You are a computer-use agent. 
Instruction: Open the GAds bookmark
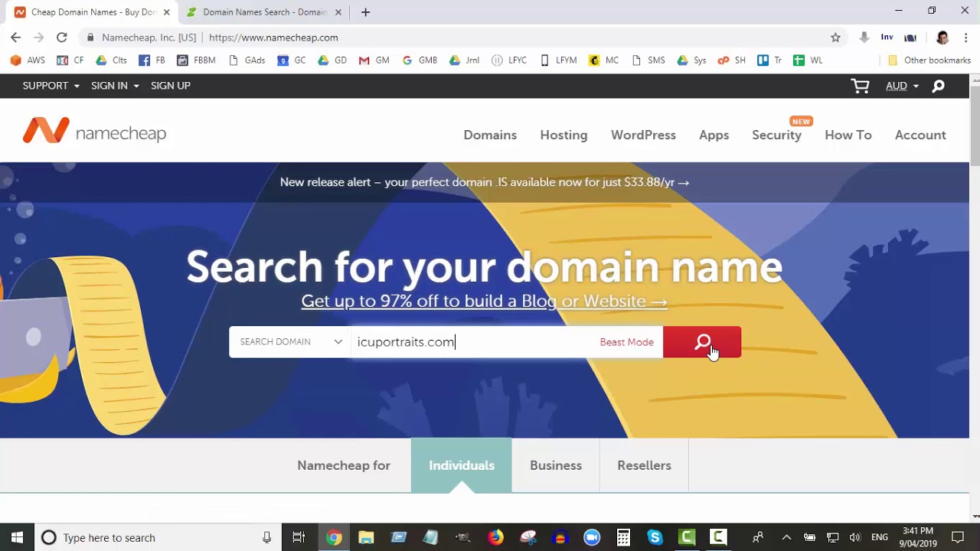247,60
